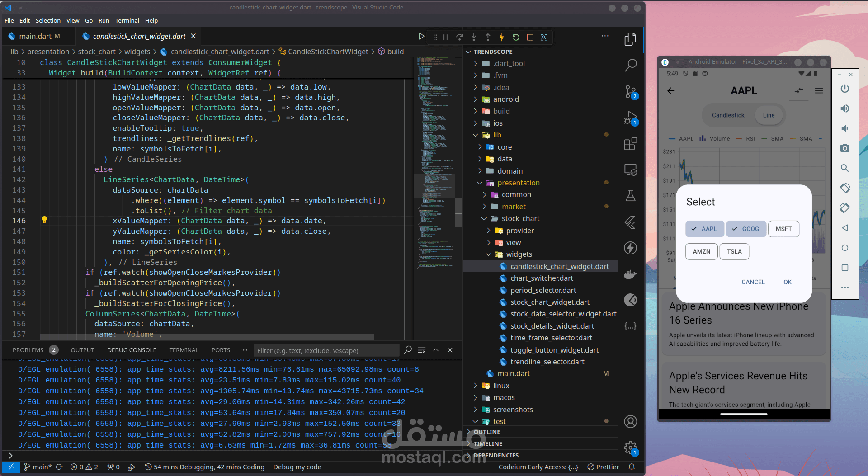This screenshot has height=476, width=868.
Task: Collapse the widgets folder
Action: click(540, 254)
